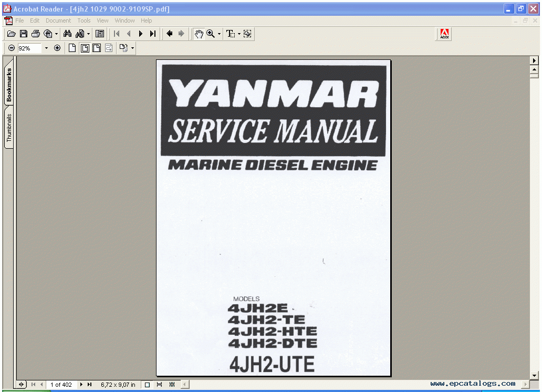Toggle Single Page layout mode
Image resolution: width=542 pixels, height=392 pixels.
[72, 48]
